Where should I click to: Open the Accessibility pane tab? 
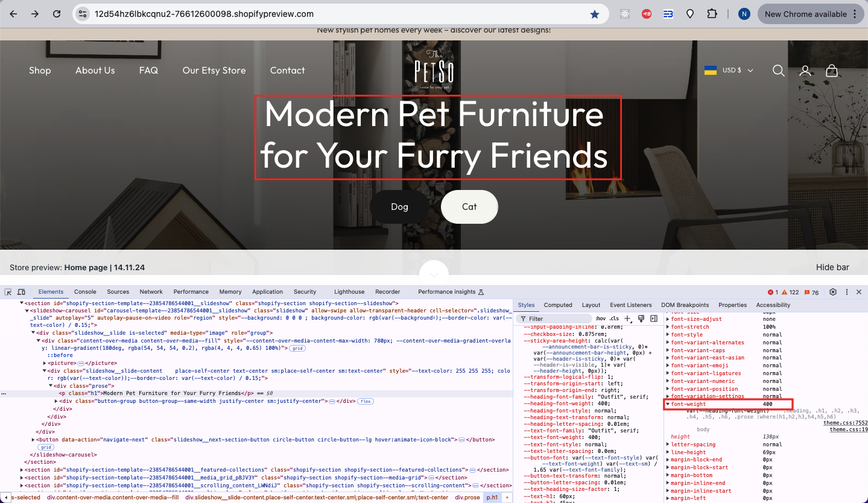coord(773,305)
